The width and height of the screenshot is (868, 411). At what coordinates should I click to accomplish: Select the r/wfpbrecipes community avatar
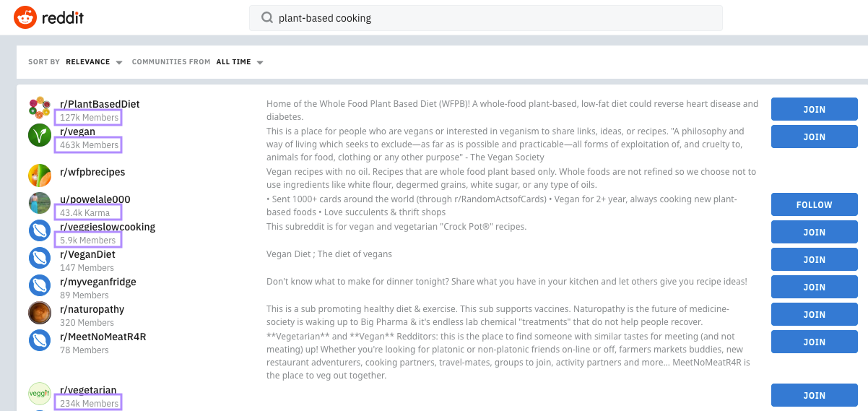[40, 176]
